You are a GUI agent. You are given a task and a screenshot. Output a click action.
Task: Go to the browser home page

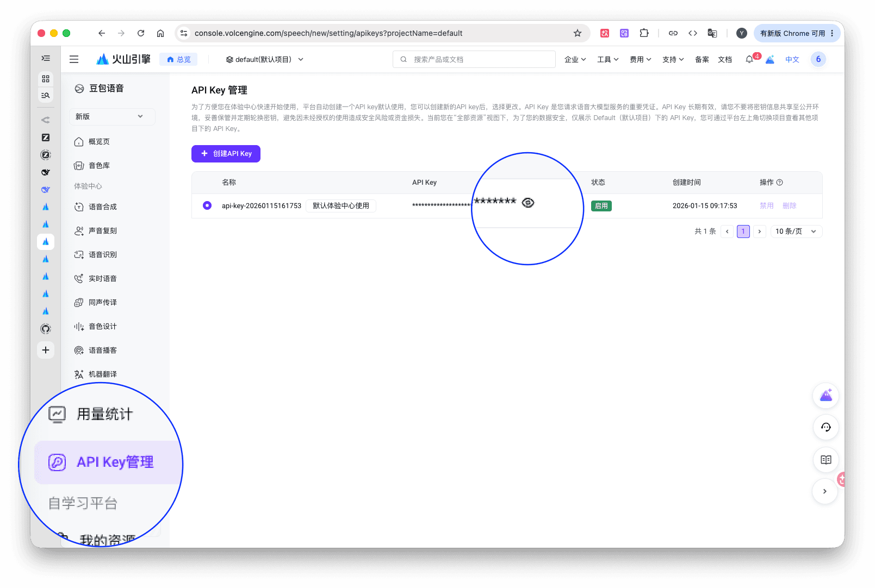click(x=160, y=33)
